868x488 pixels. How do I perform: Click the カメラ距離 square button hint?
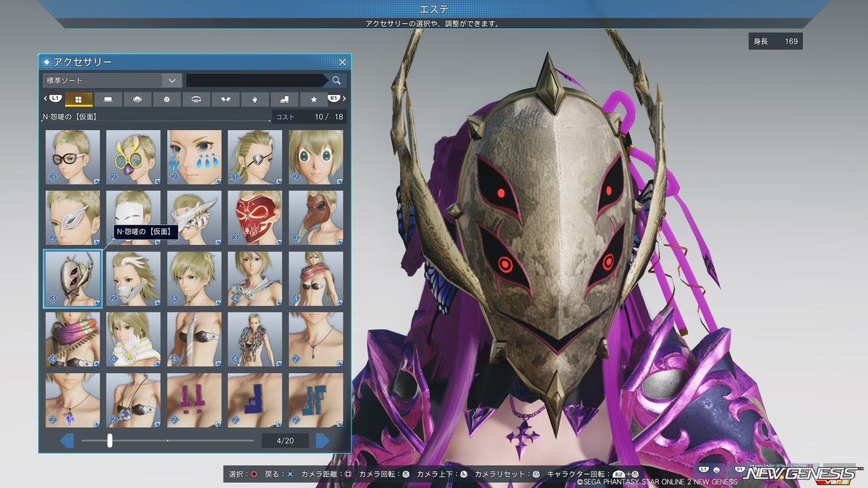coord(326,474)
